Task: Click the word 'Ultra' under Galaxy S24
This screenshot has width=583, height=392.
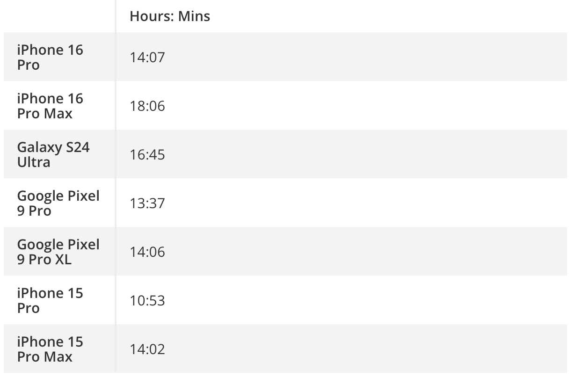Action: point(34,162)
